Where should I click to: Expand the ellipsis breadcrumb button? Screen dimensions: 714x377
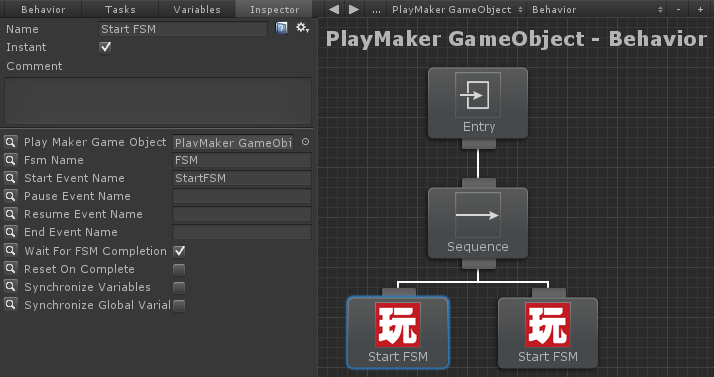click(376, 9)
